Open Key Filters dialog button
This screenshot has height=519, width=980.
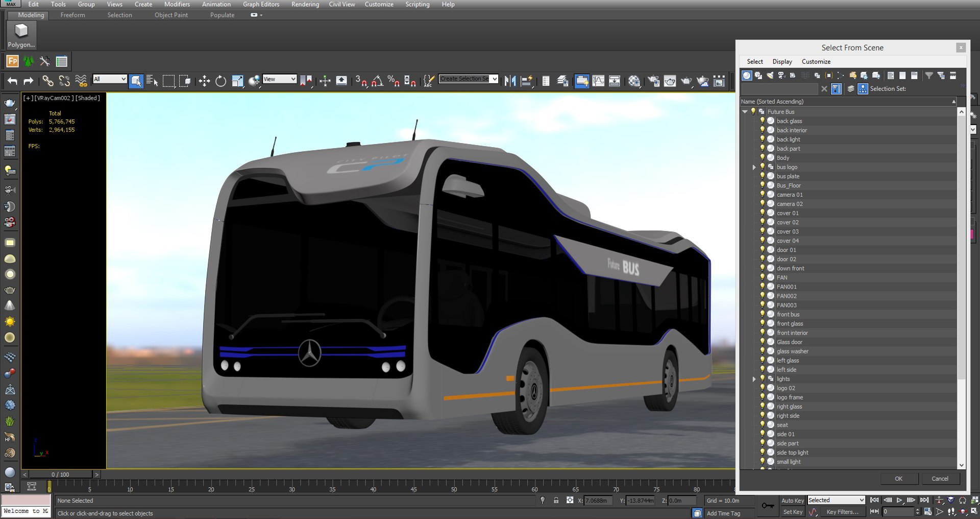click(x=842, y=512)
